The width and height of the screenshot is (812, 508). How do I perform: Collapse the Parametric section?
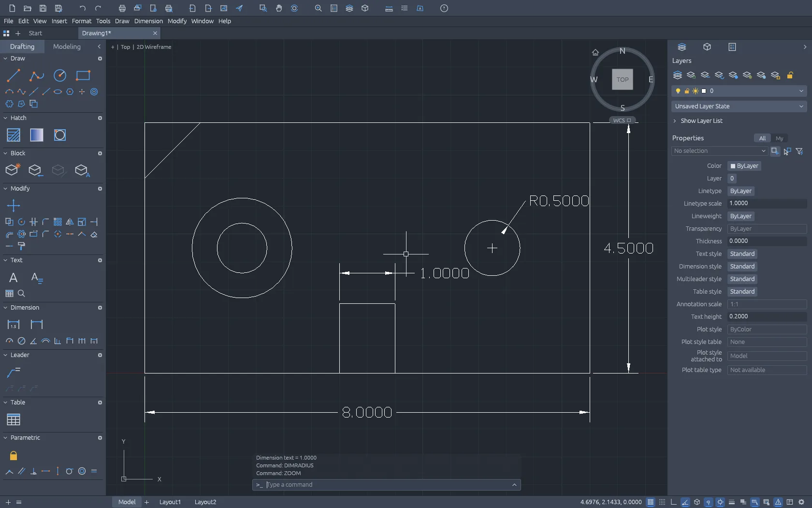click(x=6, y=438)
